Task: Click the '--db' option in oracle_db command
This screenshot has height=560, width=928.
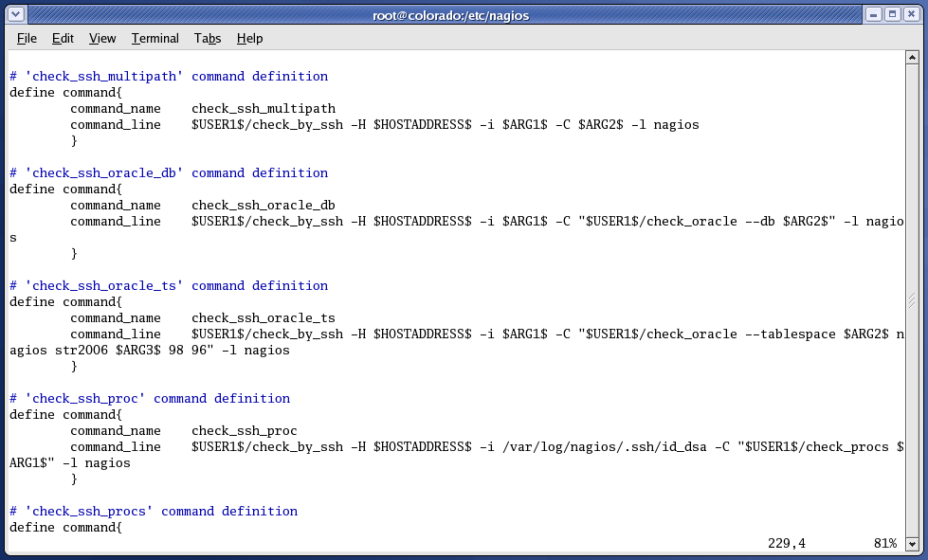Action: (760, 222)
